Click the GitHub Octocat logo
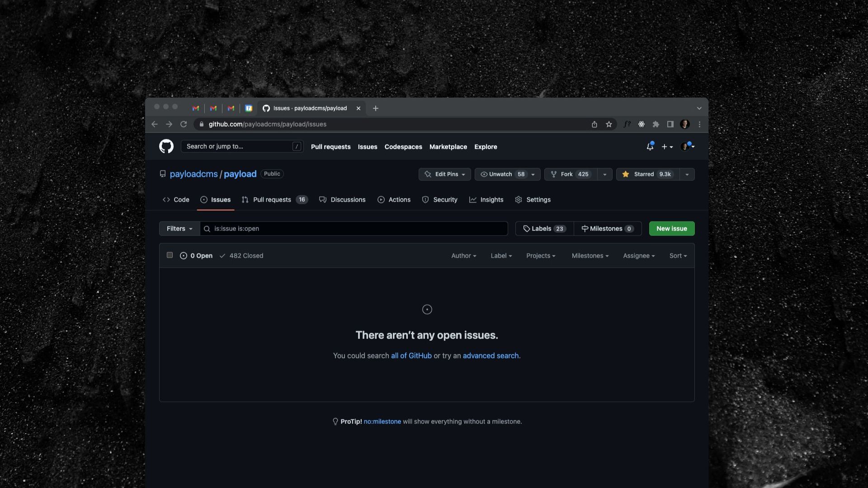 (166, 146)
